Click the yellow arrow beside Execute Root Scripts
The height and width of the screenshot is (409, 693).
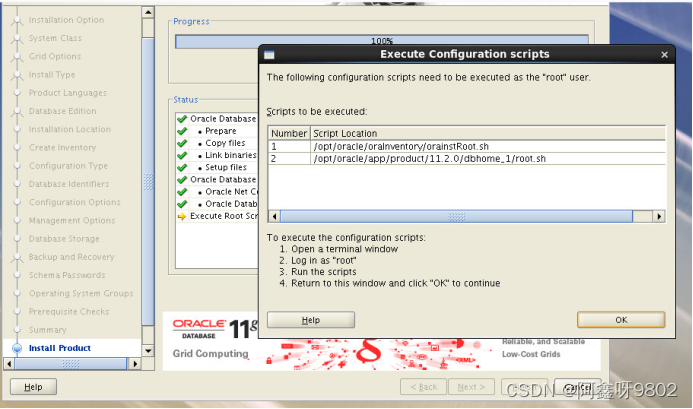(x=182, y=216)
